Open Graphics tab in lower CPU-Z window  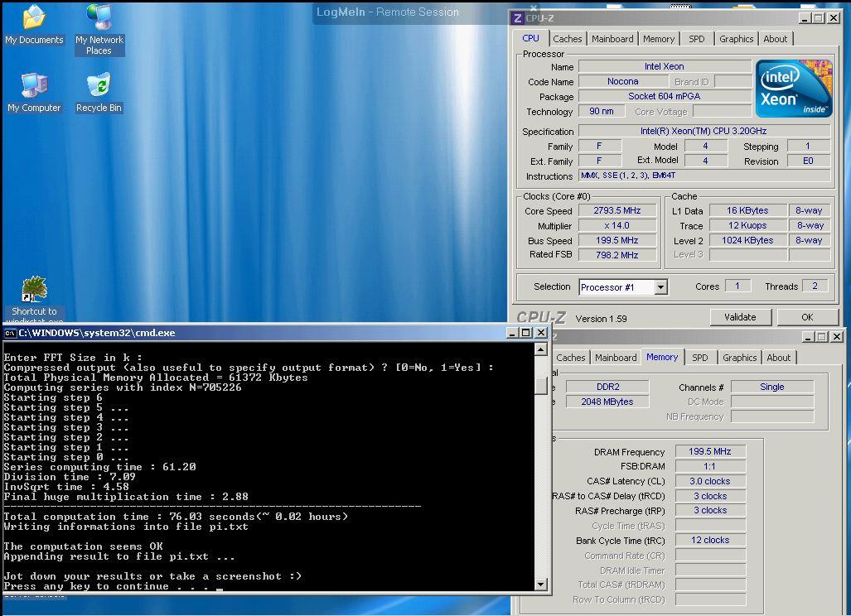739,358
